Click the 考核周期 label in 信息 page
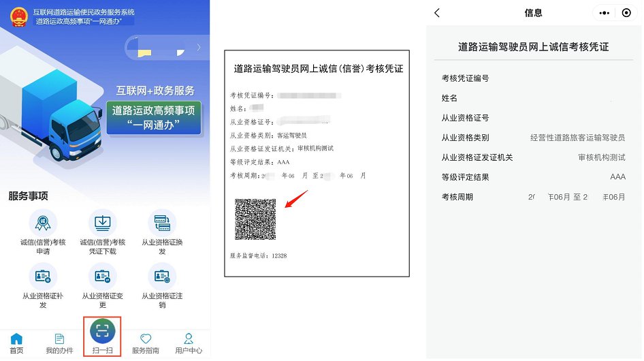The width and height of the screenshot is (644, 361). pyautogui.click(x=457, y=197)
